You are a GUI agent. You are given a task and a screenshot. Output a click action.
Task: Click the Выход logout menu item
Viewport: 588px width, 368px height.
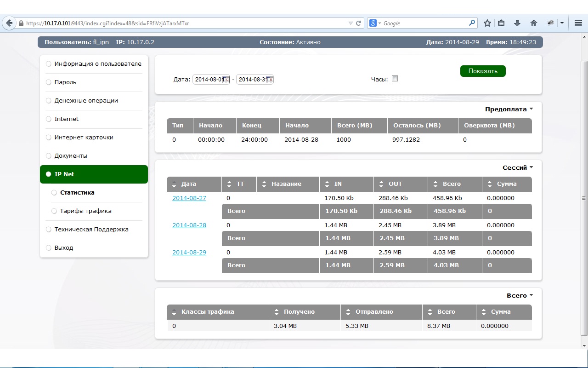coord(64,248)
